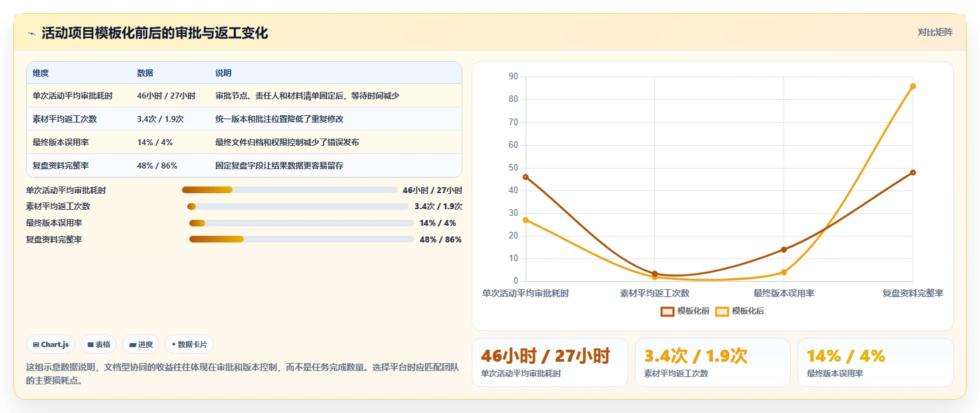Click the 最终版本误用率 label in the progress list

coord(54,223)
